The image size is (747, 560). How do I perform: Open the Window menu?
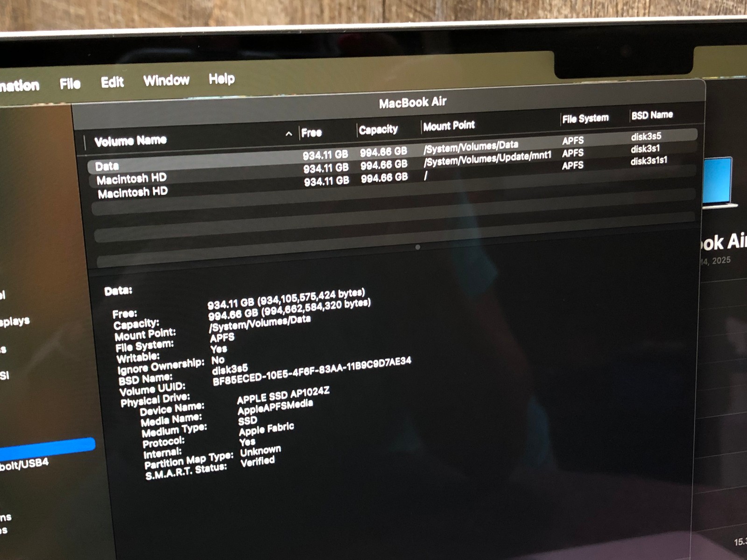click(x=166, y=80)
